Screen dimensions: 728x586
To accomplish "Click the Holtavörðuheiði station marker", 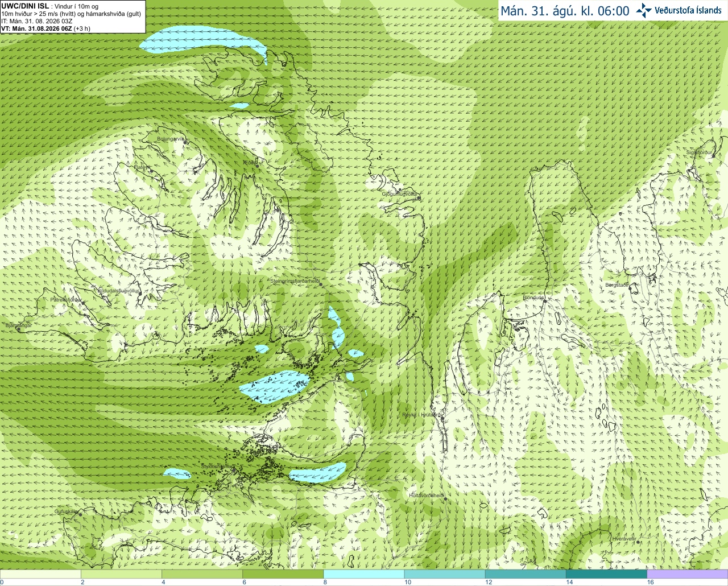I will tap(445, 499).
